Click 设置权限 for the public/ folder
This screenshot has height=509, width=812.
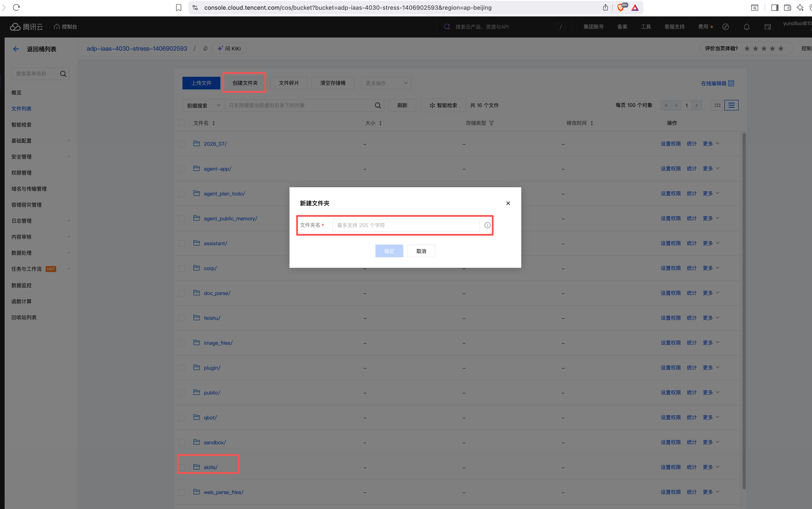click(671, 393)
